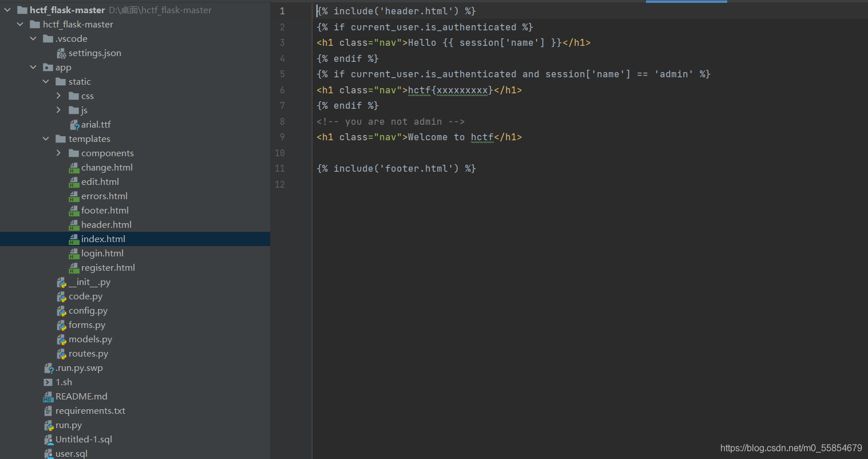
Task: Open header.html from the tree
Action: pos(106,224)
